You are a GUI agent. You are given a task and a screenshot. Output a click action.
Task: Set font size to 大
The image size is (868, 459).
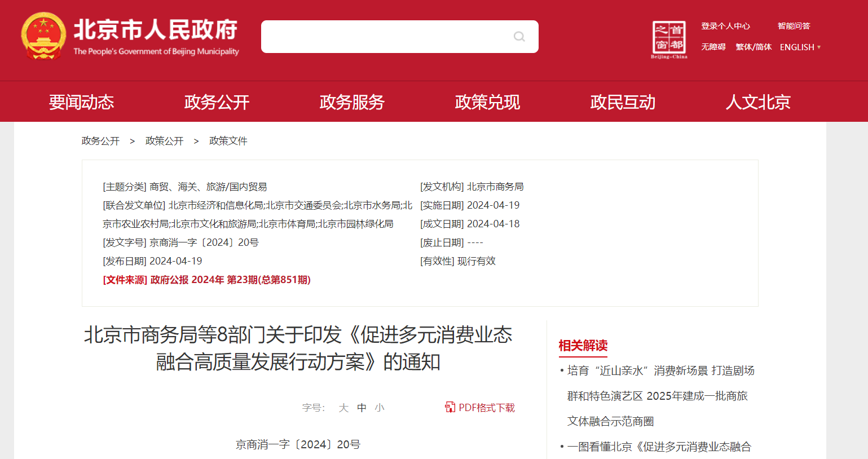(343, 408)
